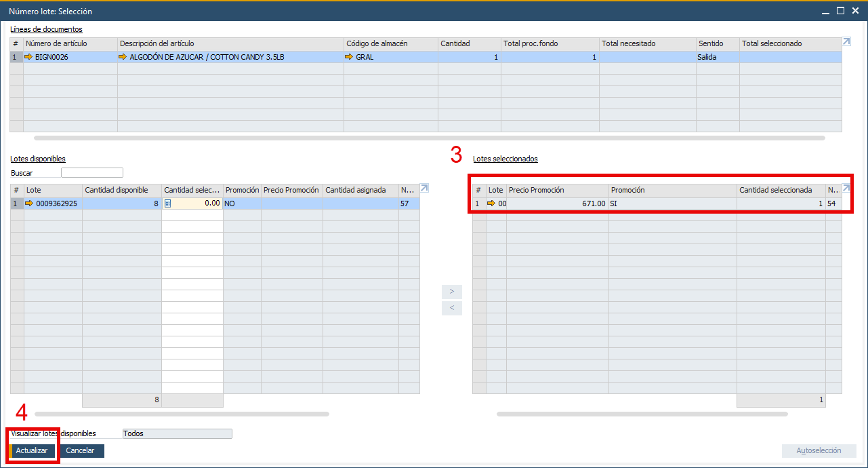The height and width of the screenshot is (468, 868).
Task: Click link arrow in selected batches row
Action: (x=491, y=203)
